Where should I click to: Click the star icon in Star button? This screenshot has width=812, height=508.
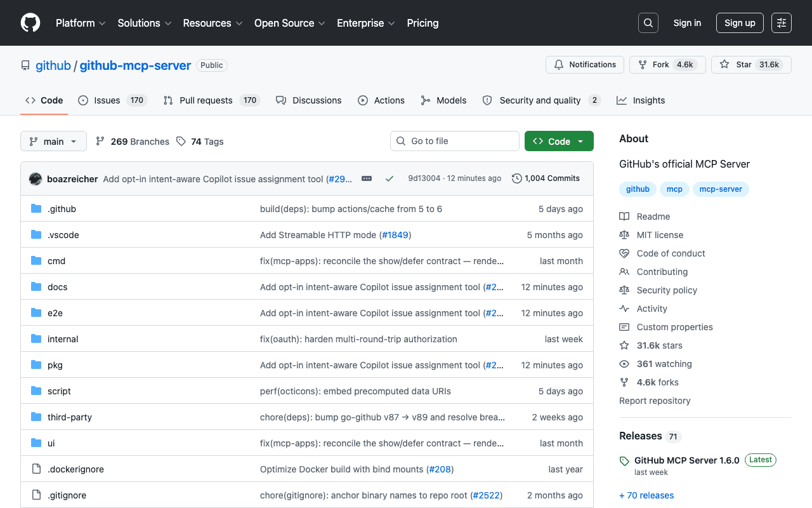(724, 65)
